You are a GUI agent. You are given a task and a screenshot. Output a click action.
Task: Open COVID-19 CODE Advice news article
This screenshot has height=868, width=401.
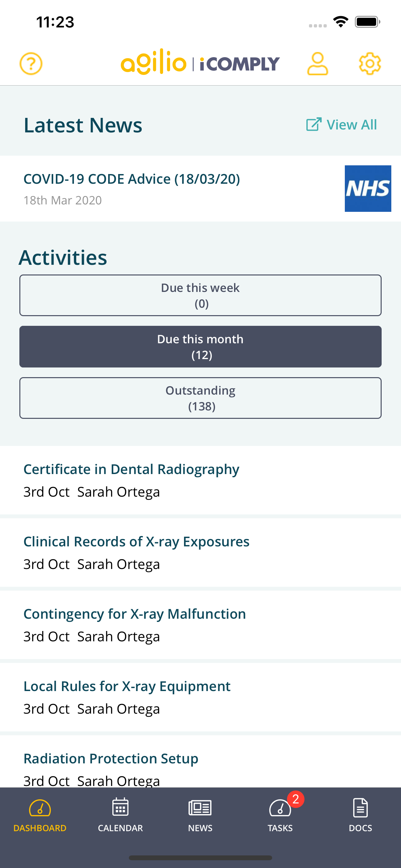click(132, 179)
